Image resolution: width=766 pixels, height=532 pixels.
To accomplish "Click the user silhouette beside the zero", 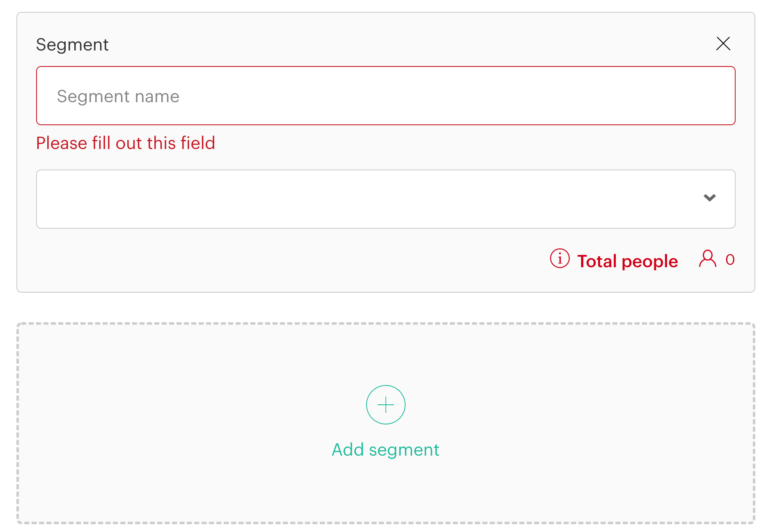I will point(707,259).
